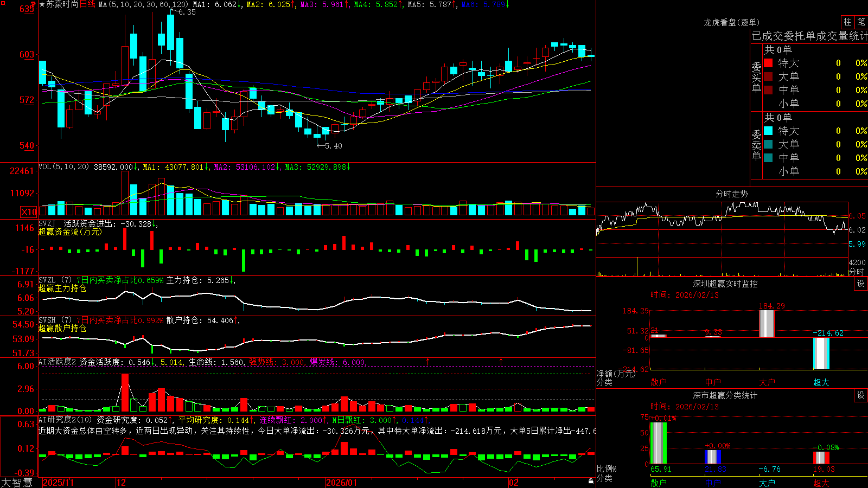The width and height of the screenshot is (868, 488).
Task: Select 中户 in the 深圳超赢实时监控 chart
Action: [x=713, y=382]
